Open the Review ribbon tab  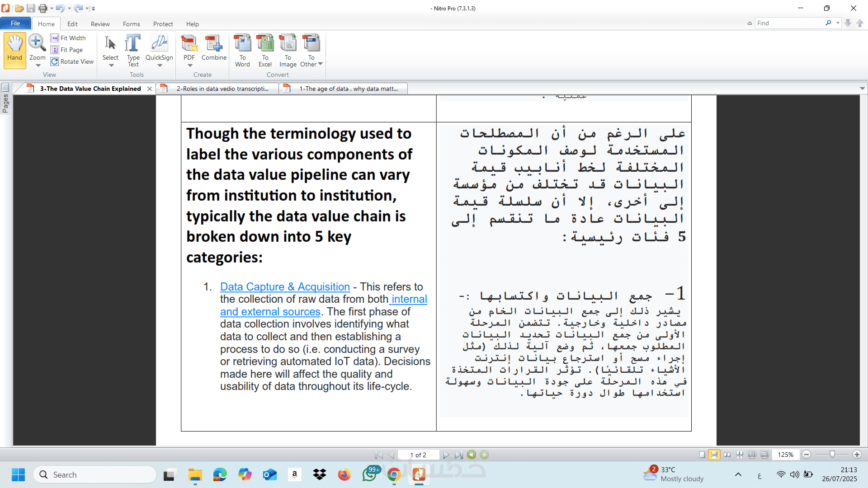(100, 24)
